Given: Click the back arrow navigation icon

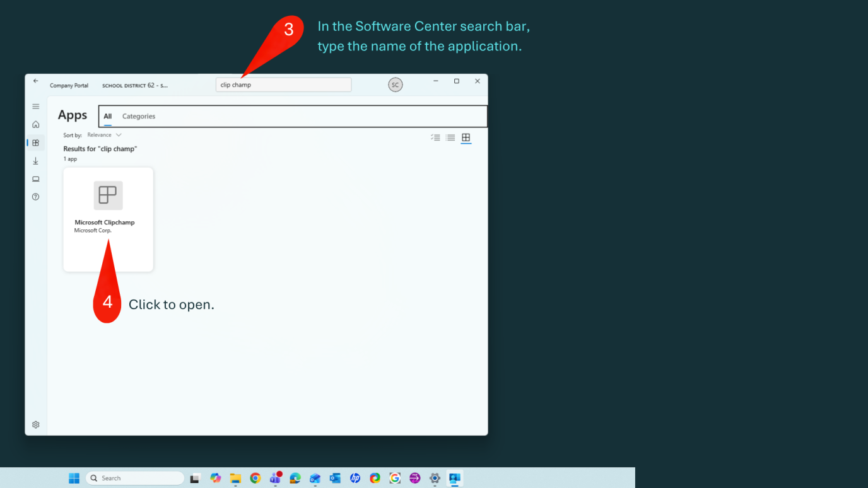Looking at the screenshot, I should 35,81.
